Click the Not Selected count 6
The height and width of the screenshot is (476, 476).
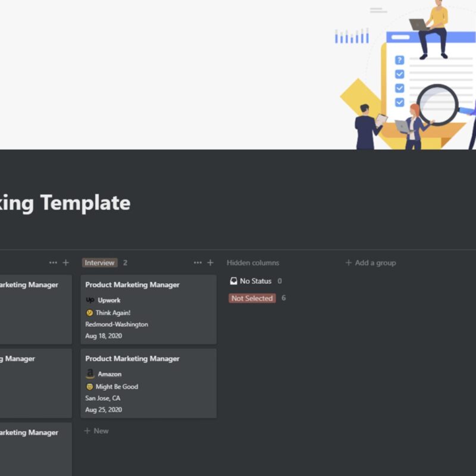point(284,298)
